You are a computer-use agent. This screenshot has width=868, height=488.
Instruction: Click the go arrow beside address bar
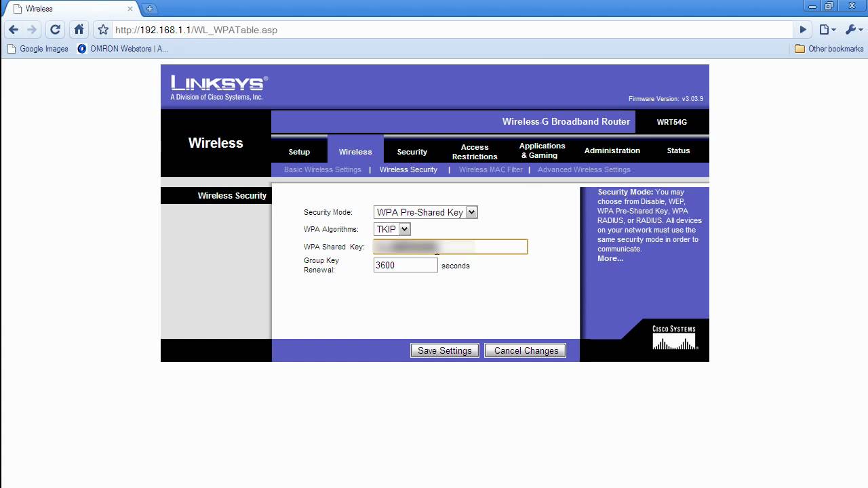coord(803,30)
